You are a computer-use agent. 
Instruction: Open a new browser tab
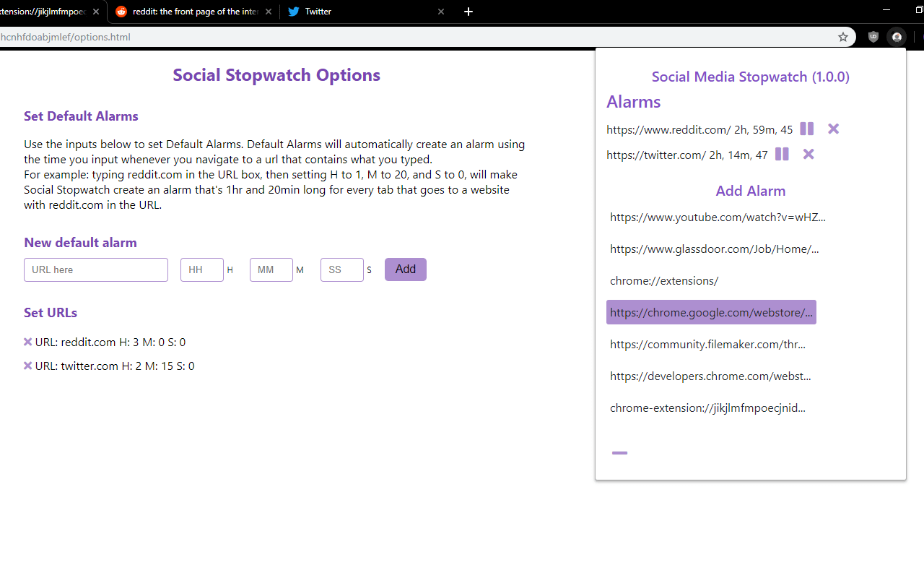468,12
